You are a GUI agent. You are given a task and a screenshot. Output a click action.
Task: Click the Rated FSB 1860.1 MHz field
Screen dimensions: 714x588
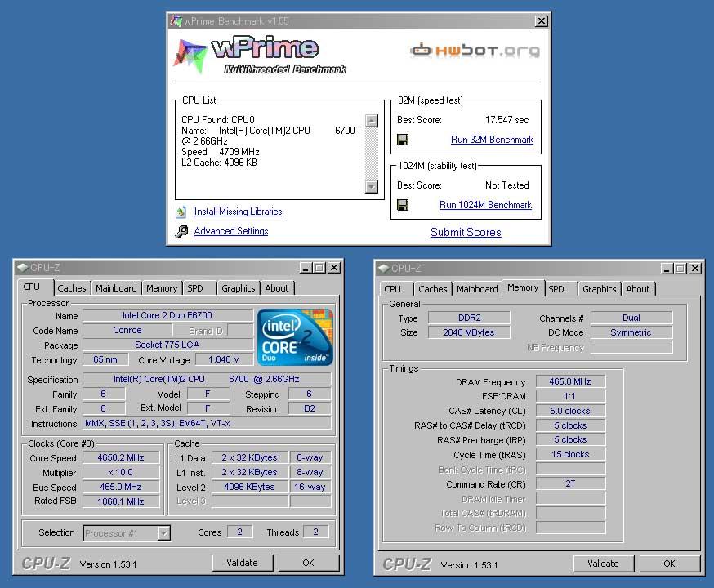(x=121, y=501)
